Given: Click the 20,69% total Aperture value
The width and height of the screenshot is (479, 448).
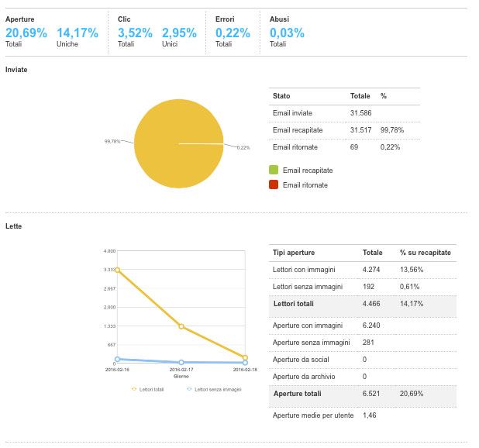Looking at the screenshot, I should 26,33.
